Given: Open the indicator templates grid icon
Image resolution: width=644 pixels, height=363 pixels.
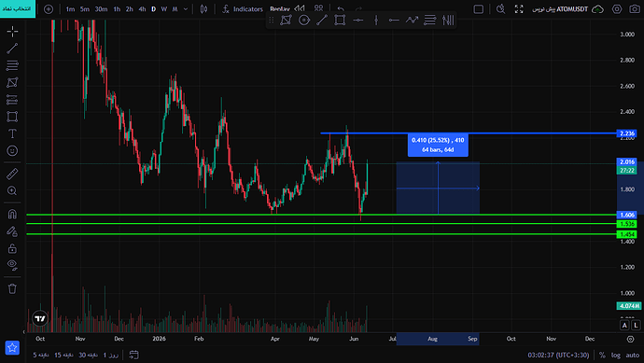Looking at the screenshot, I should pos(318,8).
